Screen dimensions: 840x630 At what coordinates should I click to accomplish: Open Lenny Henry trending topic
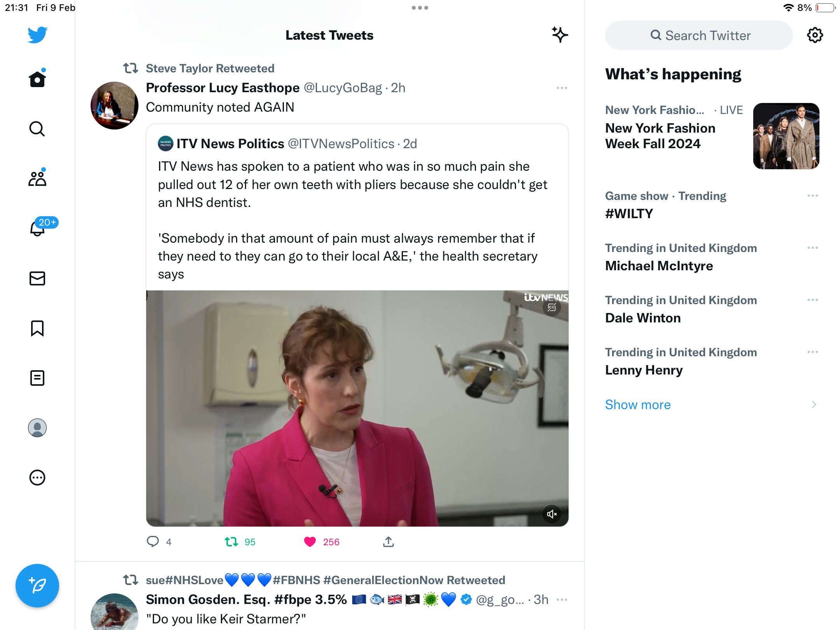point(644,370)
